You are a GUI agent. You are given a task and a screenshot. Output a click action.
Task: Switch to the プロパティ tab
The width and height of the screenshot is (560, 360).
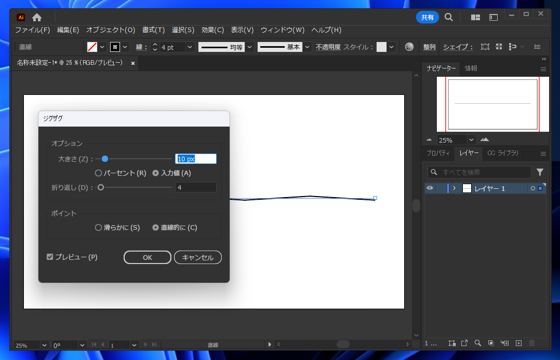tap(438, 153)
